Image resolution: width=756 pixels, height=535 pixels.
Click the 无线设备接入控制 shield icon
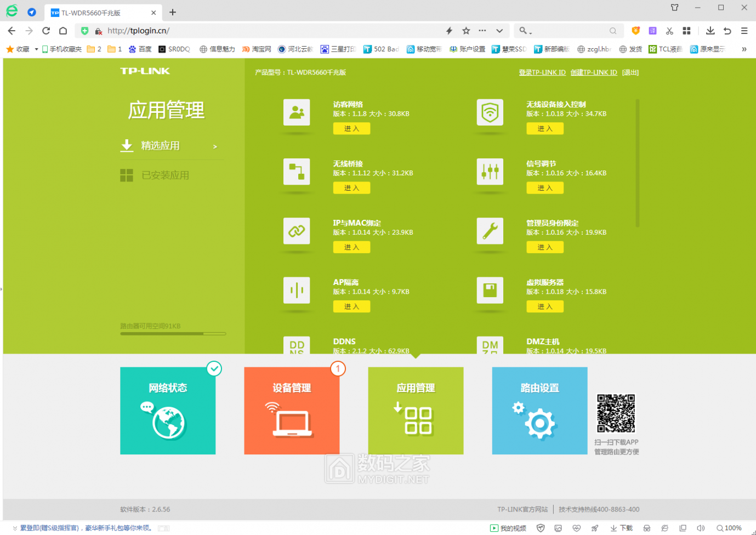point(490,112)
